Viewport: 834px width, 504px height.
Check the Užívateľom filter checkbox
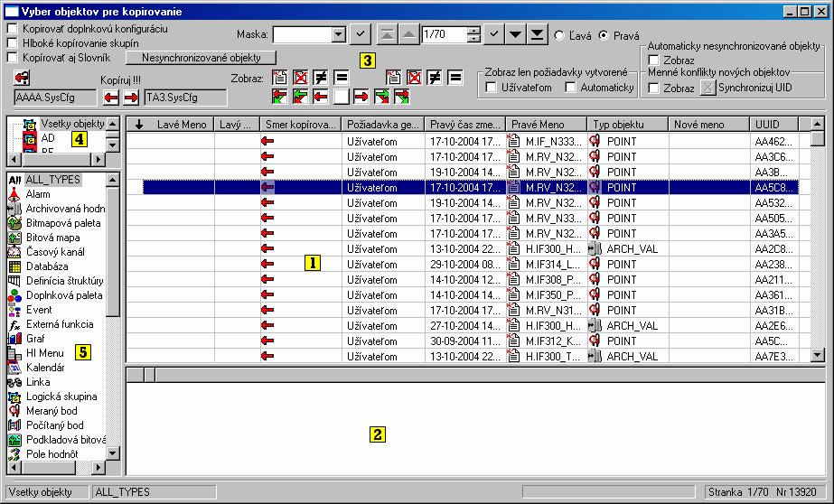[491, 88]
